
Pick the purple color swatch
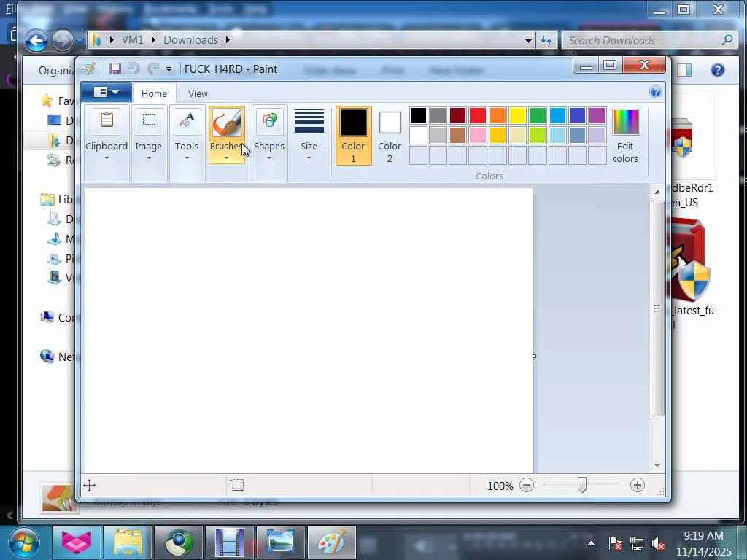click(597, 116)
